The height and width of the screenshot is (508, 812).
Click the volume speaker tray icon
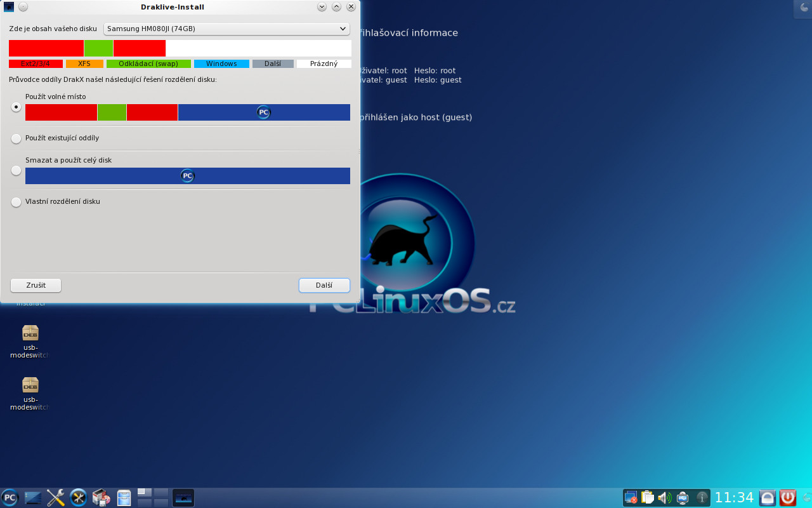(665, 498)
